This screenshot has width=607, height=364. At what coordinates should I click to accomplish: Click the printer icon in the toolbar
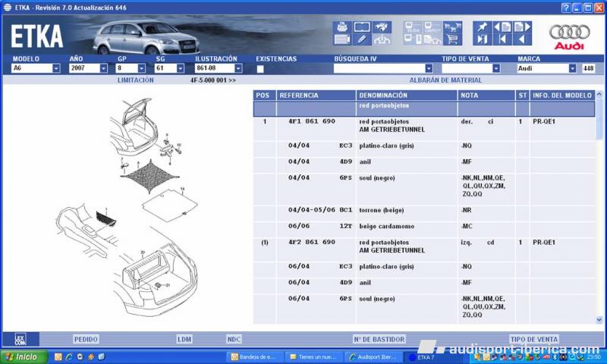[x=342, y=27]
